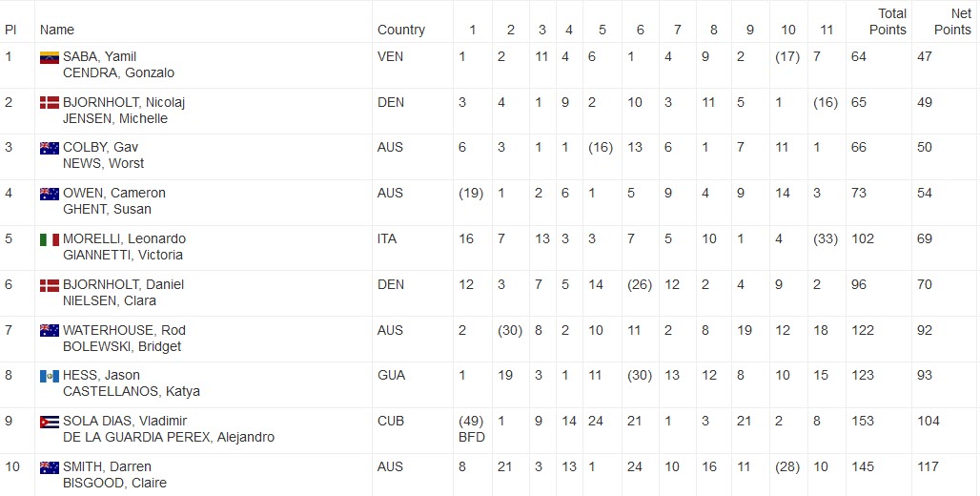Click the Net Points column header
Screen dimensions: 980x496
[x=952, y=21]
